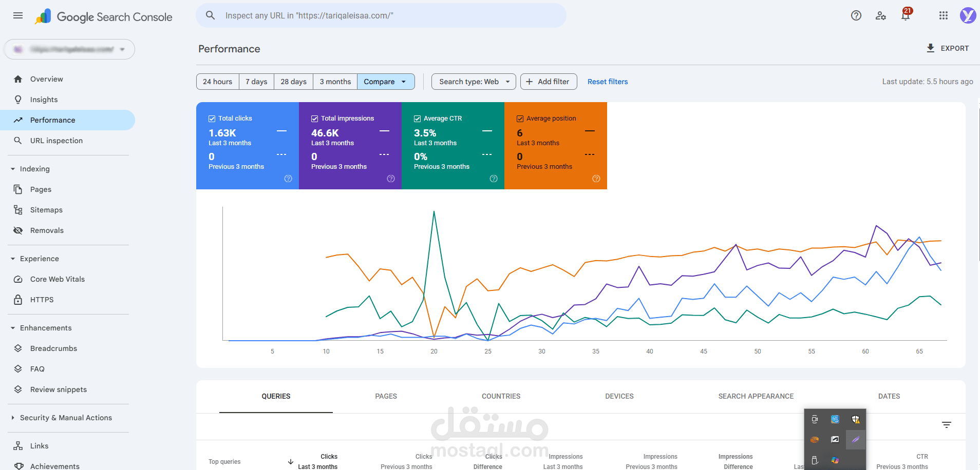Click the table filter rows icon

(x=946, y=425)
